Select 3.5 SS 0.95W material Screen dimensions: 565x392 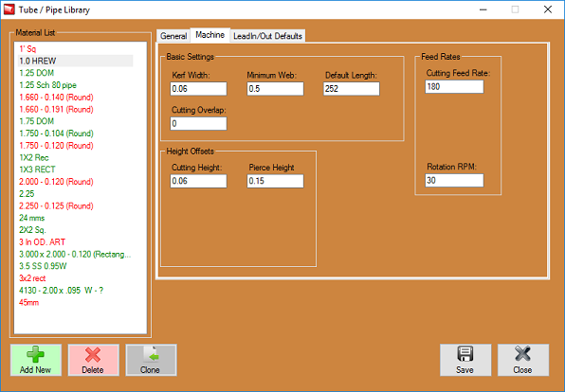point(43,266)
